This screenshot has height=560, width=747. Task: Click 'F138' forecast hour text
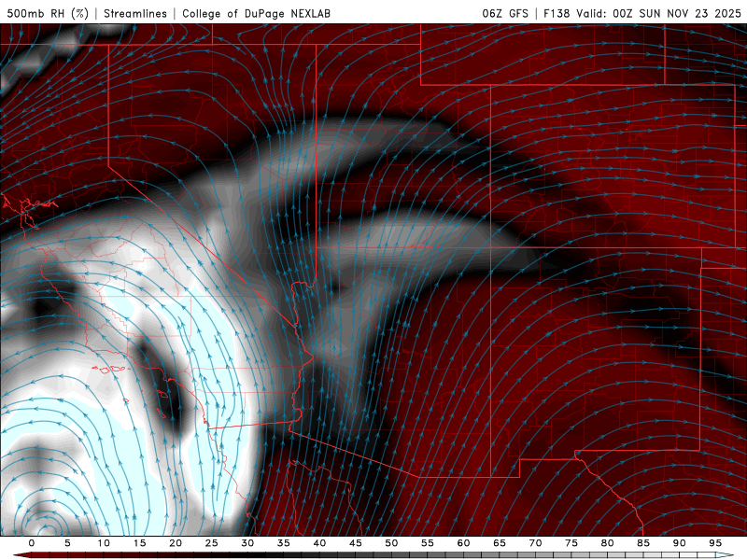(557, 13)
